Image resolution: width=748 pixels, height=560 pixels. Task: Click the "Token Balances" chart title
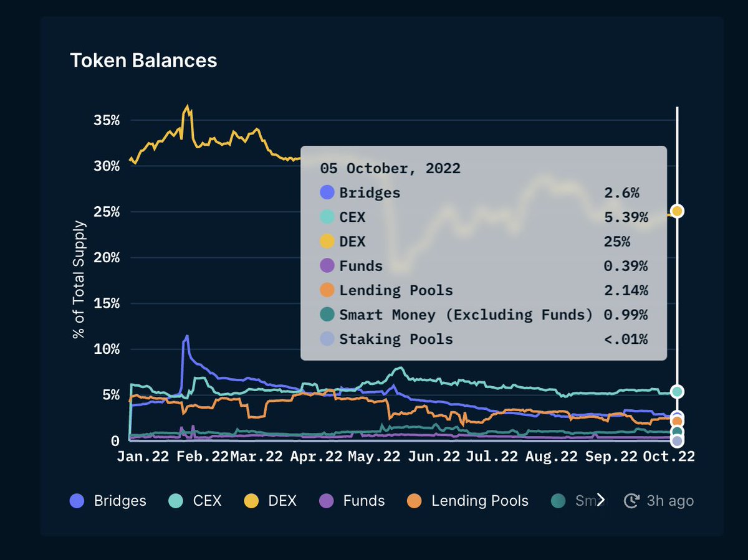(x=144, y=60)
